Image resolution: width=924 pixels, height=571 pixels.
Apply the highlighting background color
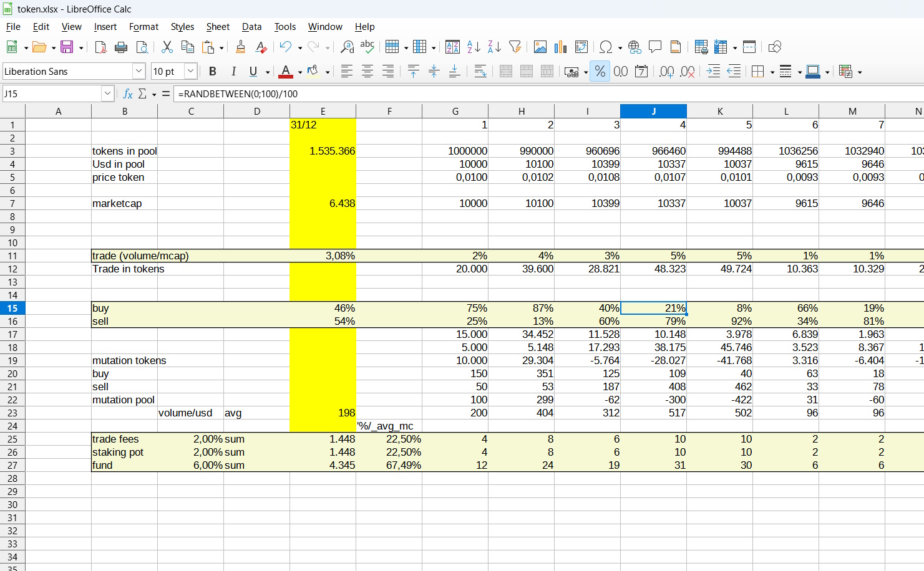point(313,72)
